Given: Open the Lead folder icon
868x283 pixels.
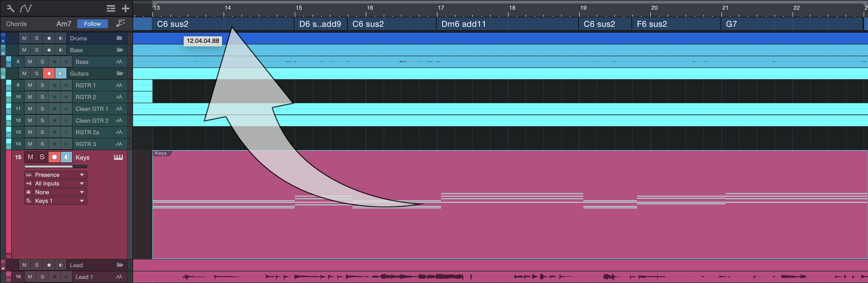Looking at the screenshot, I should point(120,265).
